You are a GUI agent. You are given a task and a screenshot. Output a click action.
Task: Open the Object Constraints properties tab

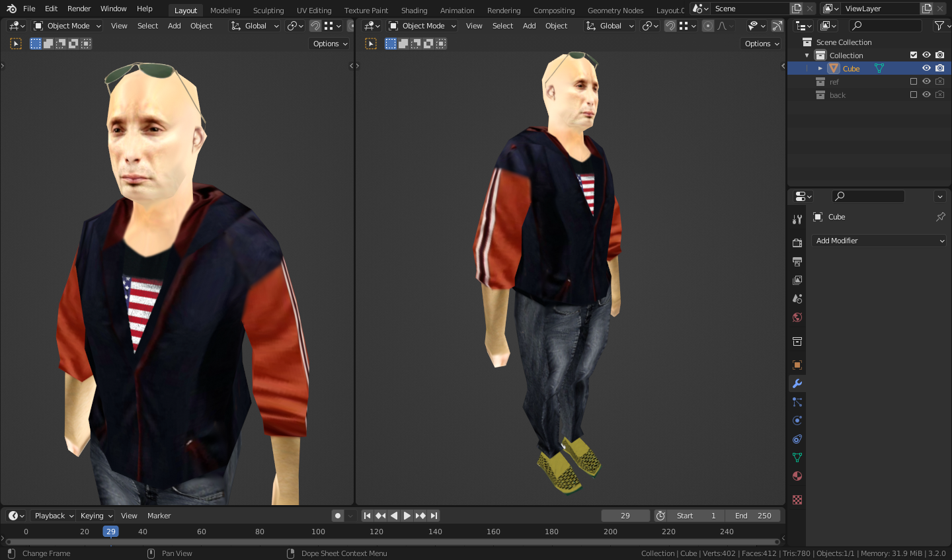click(797, 439)
